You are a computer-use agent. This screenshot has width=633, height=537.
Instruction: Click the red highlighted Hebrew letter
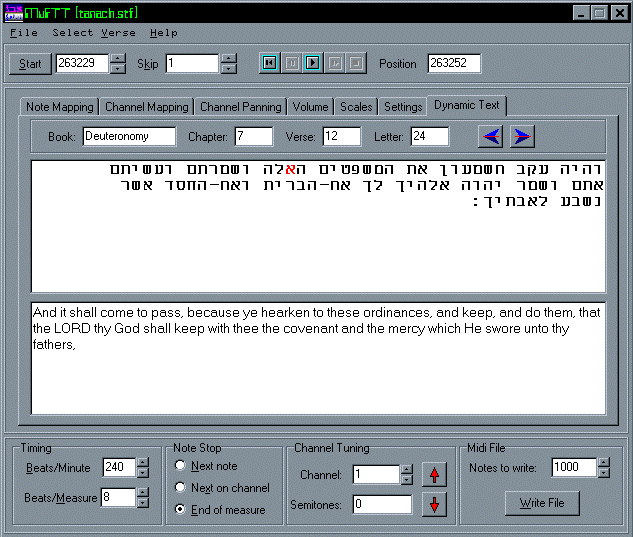(x=291, y=169)
